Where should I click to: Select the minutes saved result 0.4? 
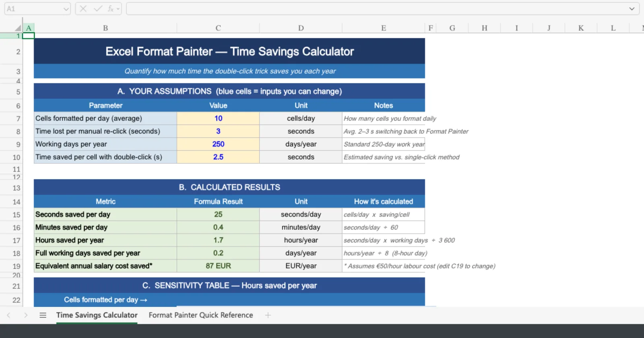[218, 227]
